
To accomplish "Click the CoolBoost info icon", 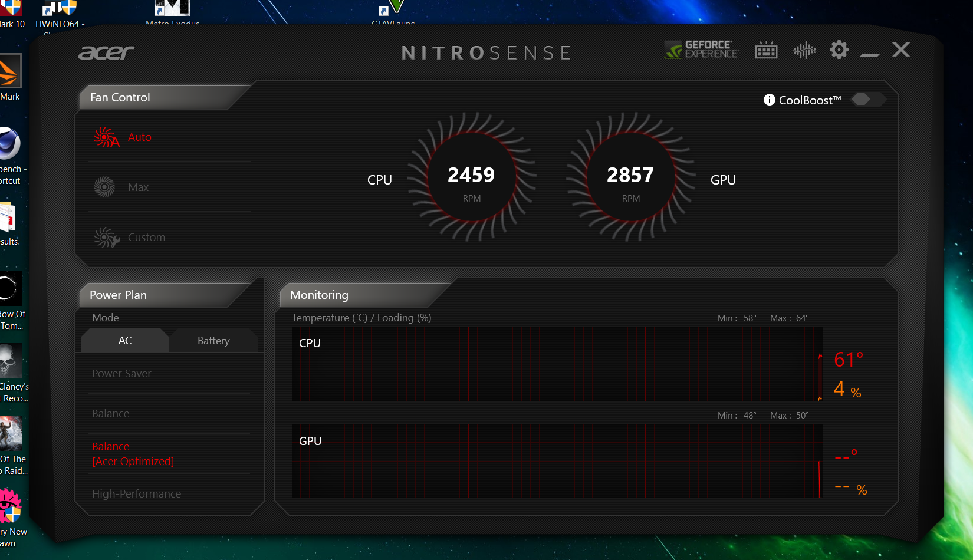I will point(770,100).
